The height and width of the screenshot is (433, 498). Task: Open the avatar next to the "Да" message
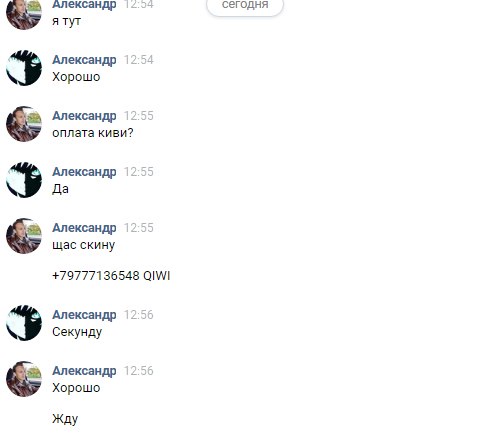point(24,180)
